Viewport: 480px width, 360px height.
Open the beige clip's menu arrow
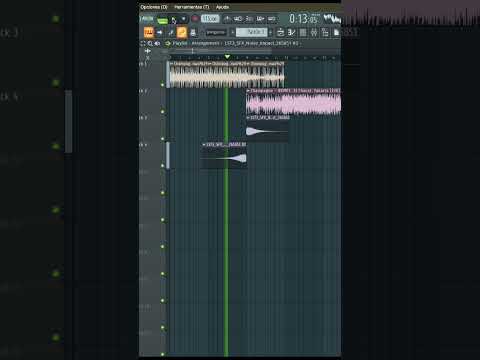pyautogui.click(x=172, y=63)
